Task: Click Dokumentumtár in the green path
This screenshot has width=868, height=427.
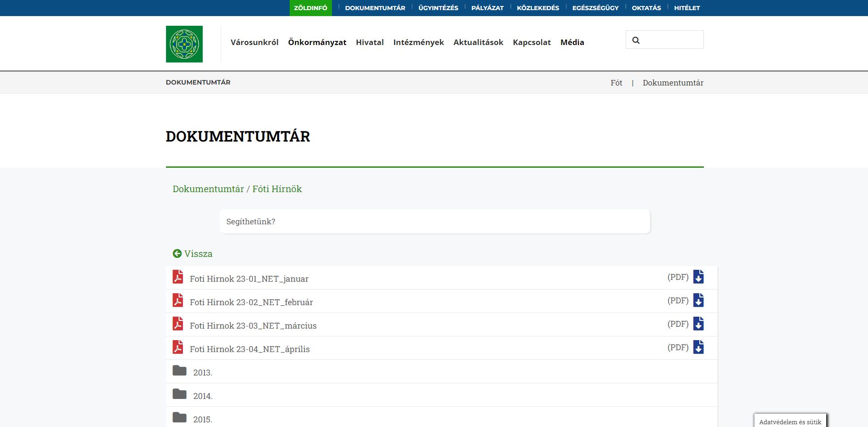Action: pos(208,189)
